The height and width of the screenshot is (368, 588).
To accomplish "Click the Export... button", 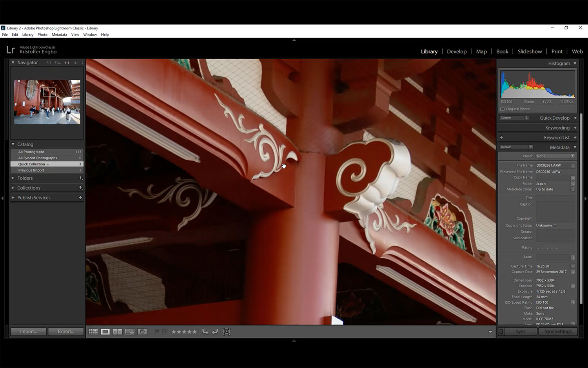I will click(66, 332).
